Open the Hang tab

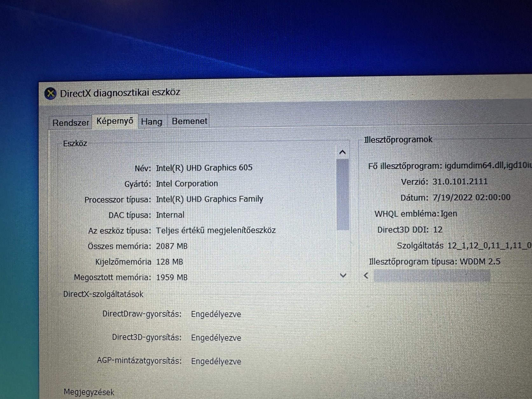[x=151, y=122]
